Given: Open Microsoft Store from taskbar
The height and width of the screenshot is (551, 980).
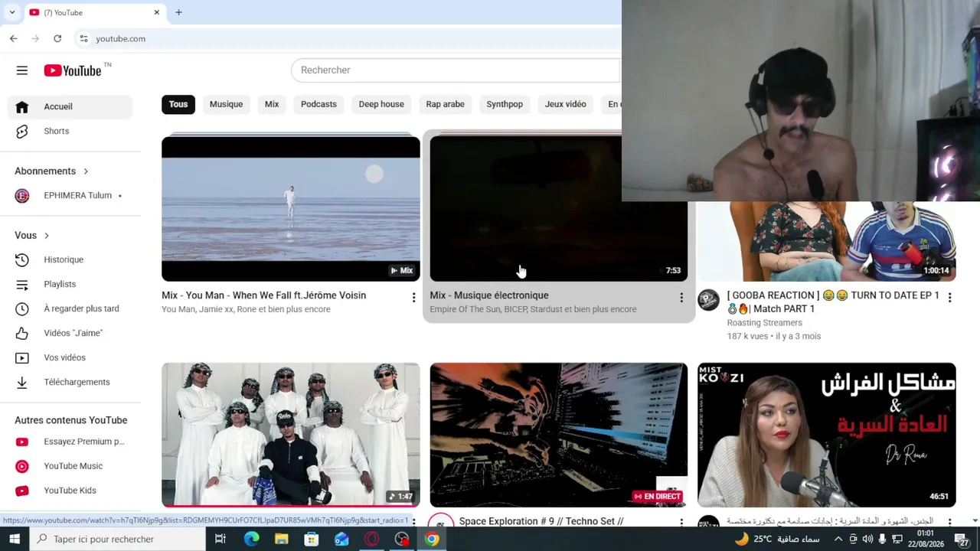Looking at the screenshot, I should click(311, 539).
